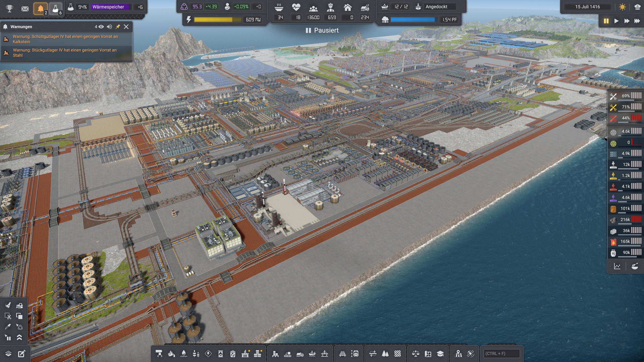Pick the eyedropper copy tool

8,327
